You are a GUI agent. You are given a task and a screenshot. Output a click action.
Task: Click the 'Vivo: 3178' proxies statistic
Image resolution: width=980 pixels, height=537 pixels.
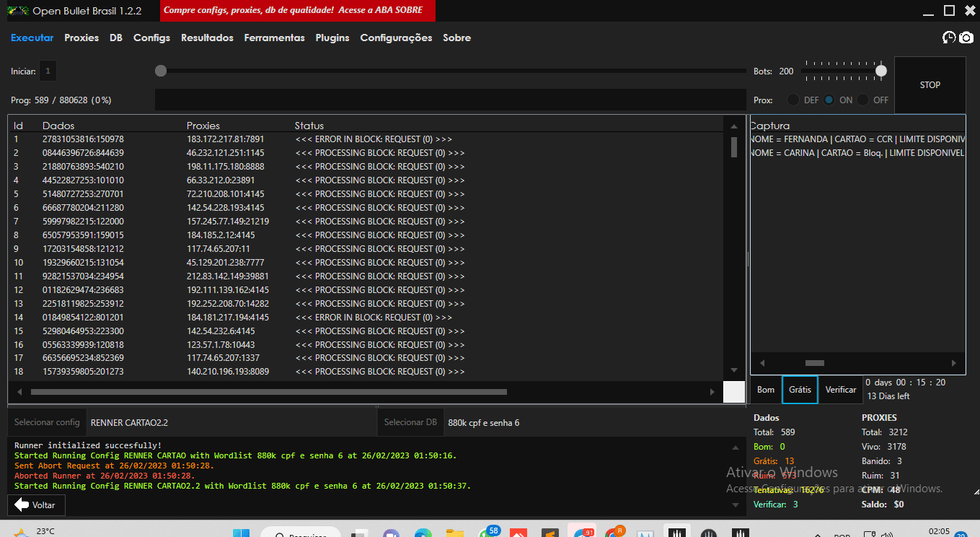(x=884, y=447)
